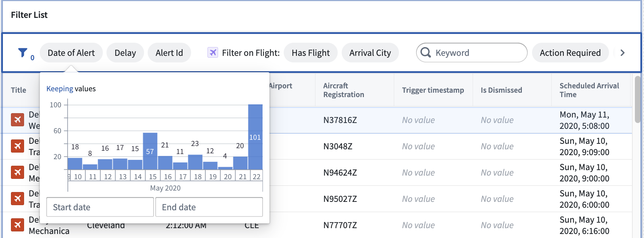Image resolution: width=644 pixels, height=238 pixels.
Task: Click Trigger timestamp No value in N37816Z row
Action: [418, 120]
